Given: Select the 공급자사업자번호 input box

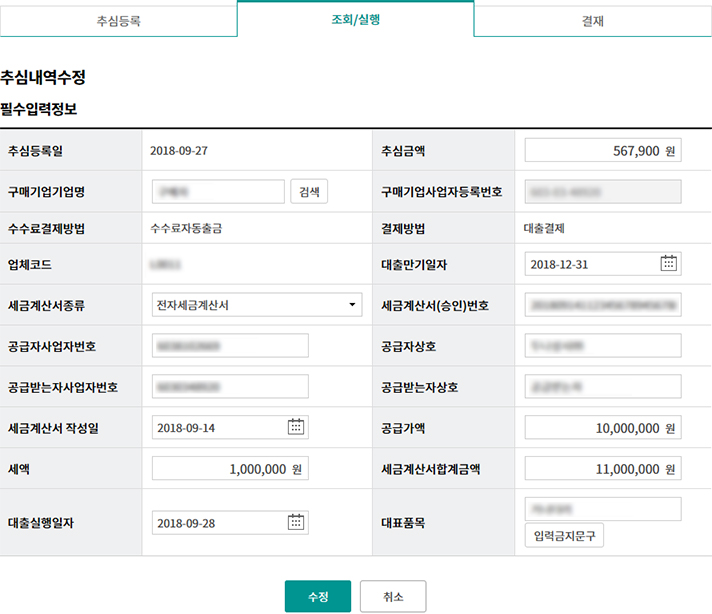Looking at the screenshot, I should pyautogui.click(x=230, y=346).
